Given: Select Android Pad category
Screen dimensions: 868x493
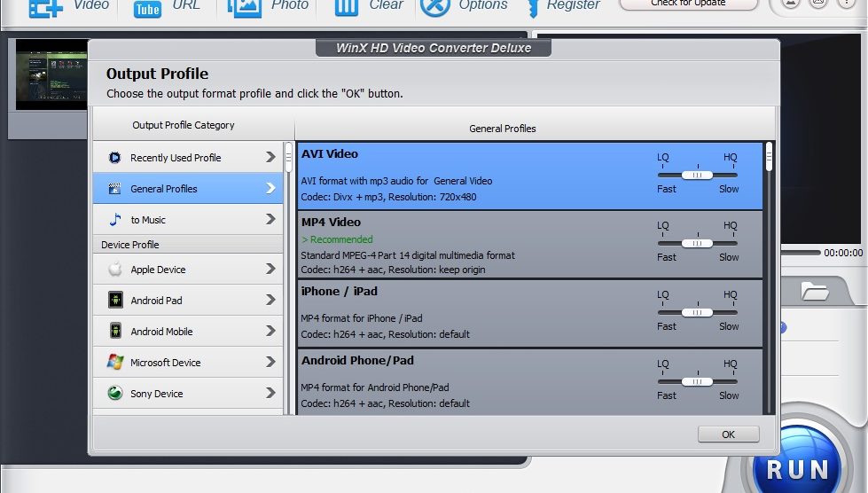Looking at the screenshot, I should pos(188,301).
